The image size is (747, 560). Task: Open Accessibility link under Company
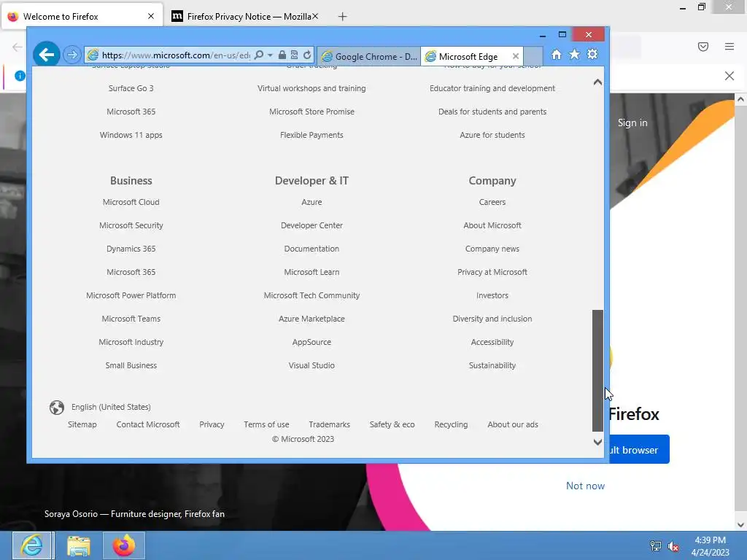[x=492, y=342]
